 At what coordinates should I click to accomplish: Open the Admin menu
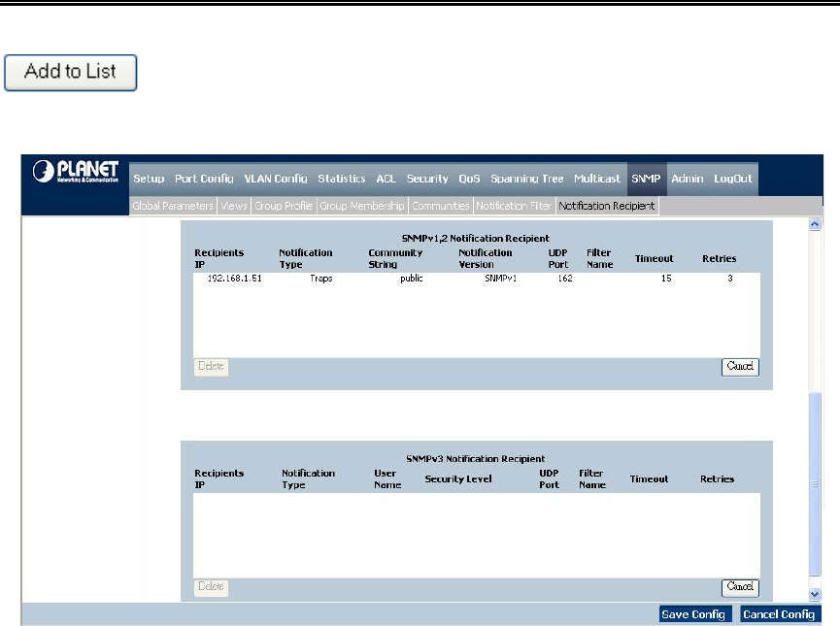coord(688,179)
